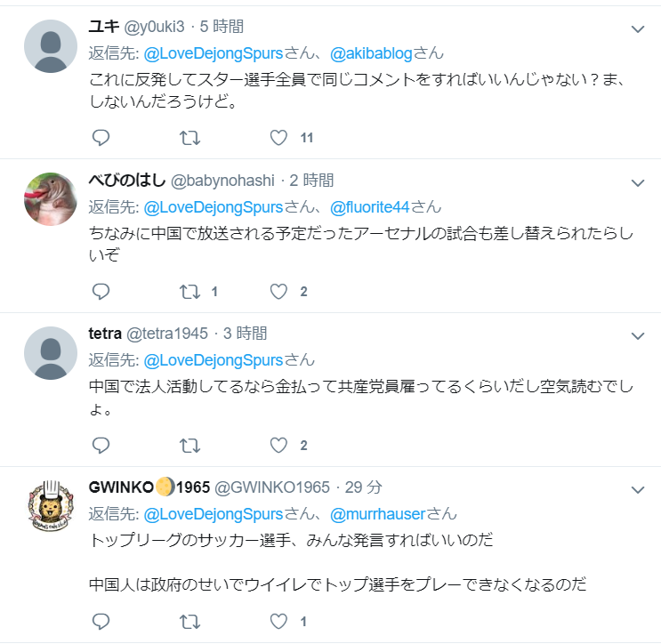
Task: Retweet GWINKO1965's tweet
Action: pos(189,622)
